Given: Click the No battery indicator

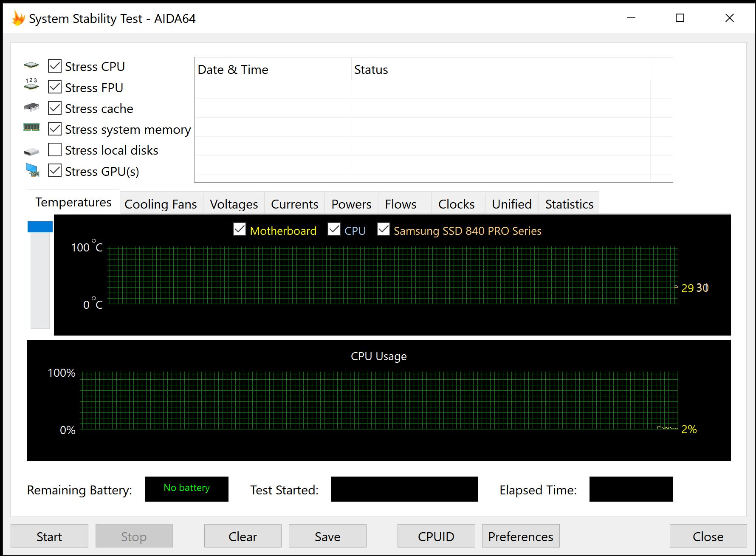Looking at the screenshot, I should coord(186,489).
